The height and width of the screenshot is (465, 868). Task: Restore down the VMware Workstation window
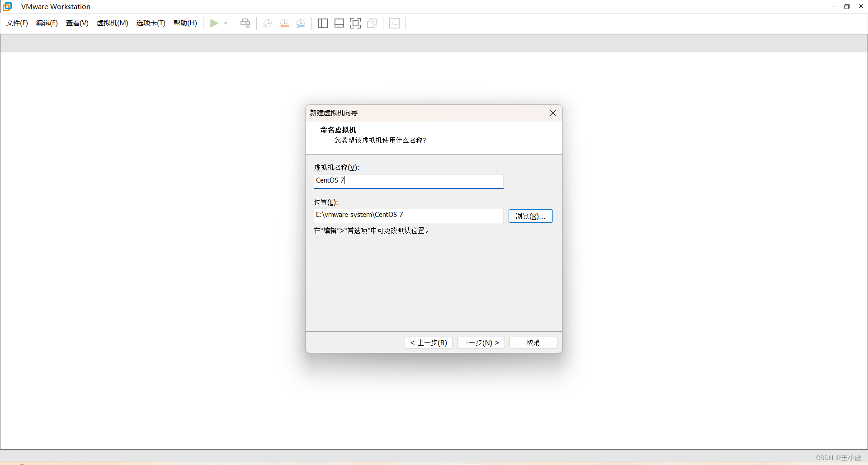pyautogui.click(x=847, y=6)
